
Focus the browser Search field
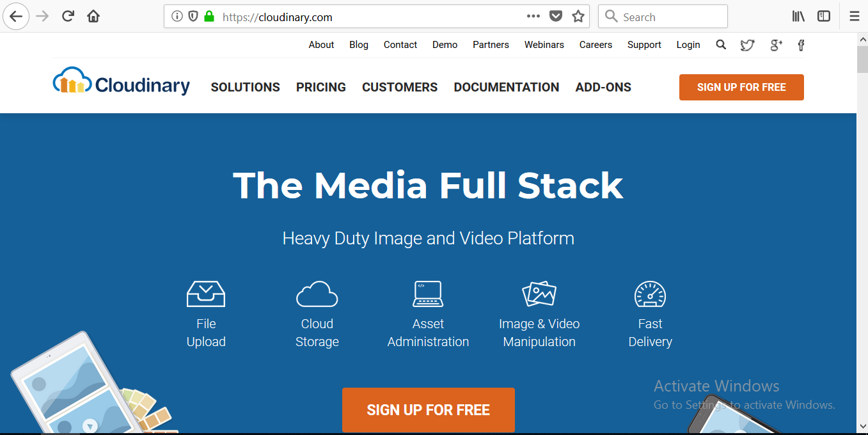(663, 17)
